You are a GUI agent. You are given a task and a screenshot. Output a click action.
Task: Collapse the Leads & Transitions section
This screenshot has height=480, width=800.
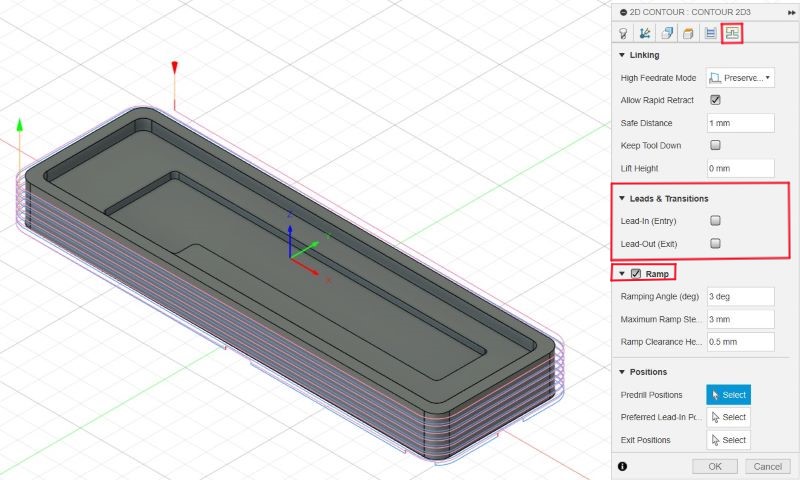[621, 198]
